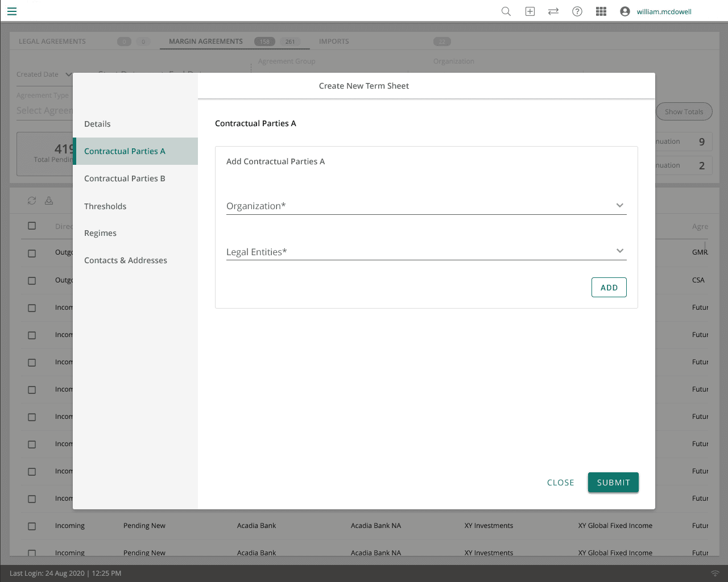
Task: Check the Incoming Pending New row checkbox
Action: click(32, 526)
